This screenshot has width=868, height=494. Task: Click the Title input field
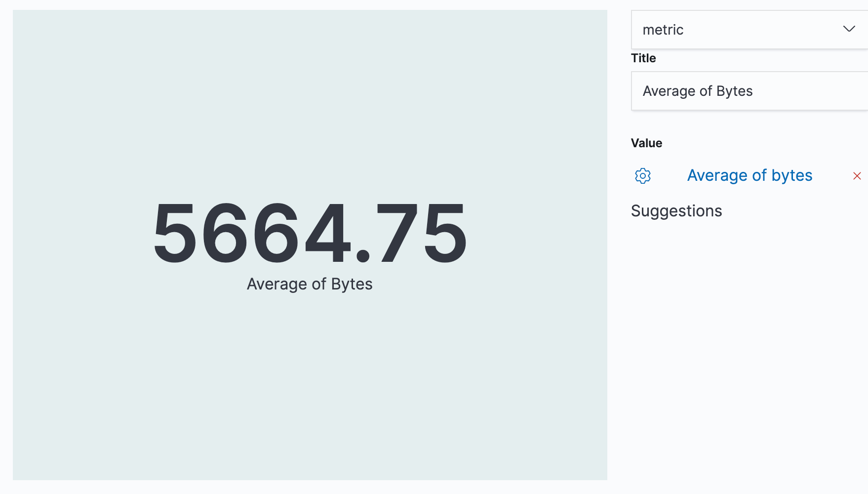tap(750, 91)
